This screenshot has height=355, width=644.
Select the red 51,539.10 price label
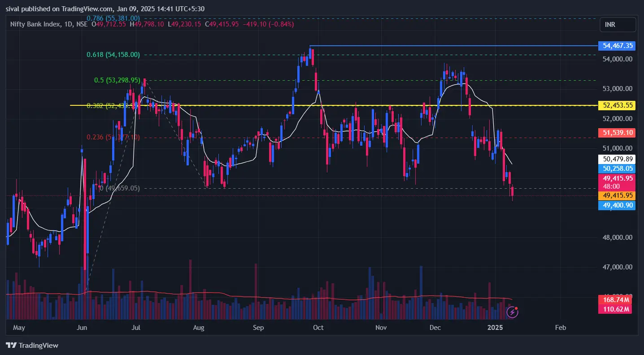[x=617, y=133]
